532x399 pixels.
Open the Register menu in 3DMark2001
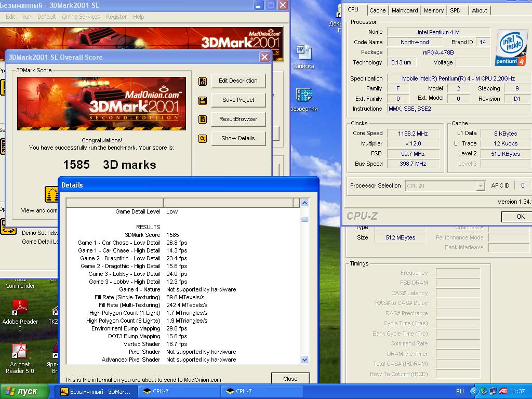point(116,17)
